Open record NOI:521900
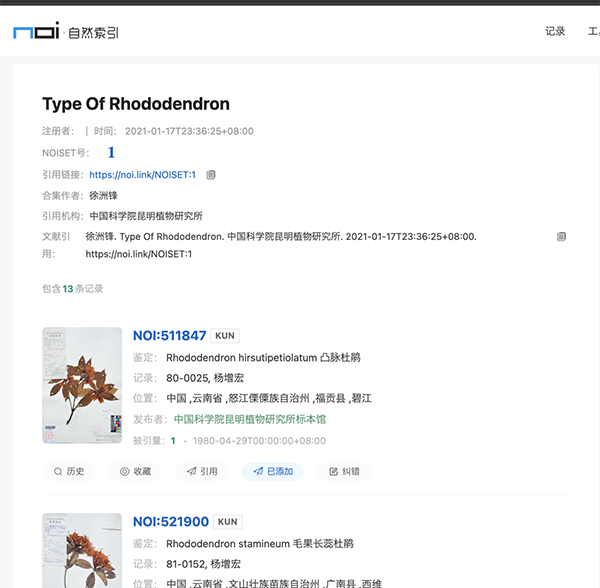 click(170, 522)
